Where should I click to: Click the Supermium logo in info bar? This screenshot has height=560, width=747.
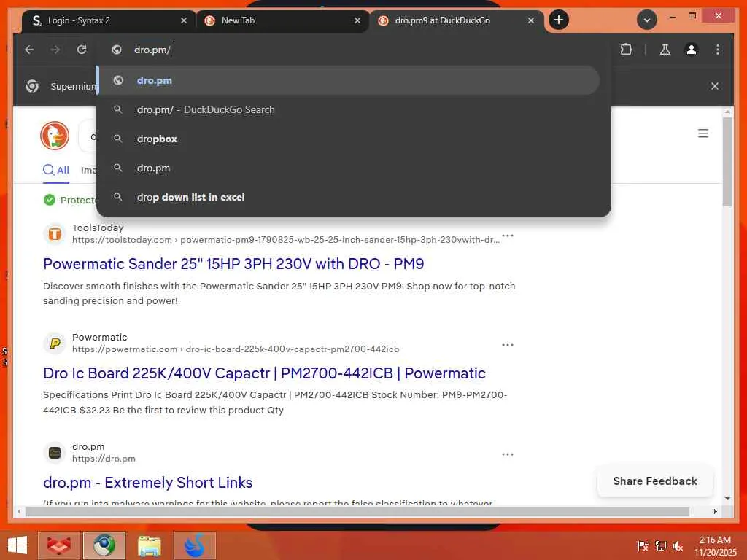pyautogui.click(x=32, y=86)
